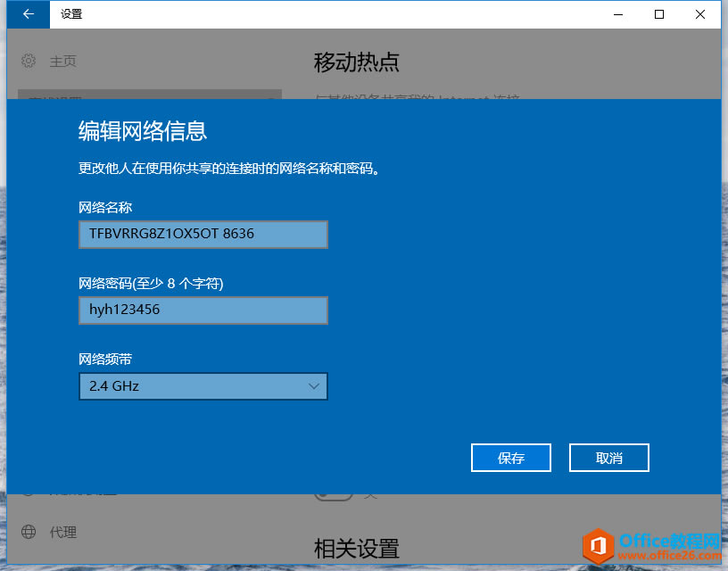Open 代理 settings in the sidebar

click(63, 532)
